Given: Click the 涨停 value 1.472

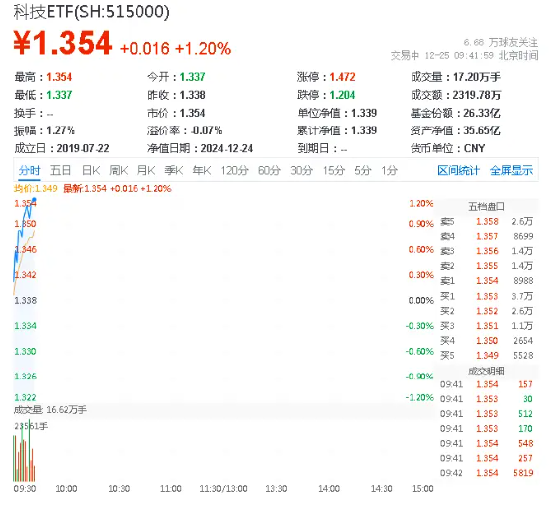Looking at the screenshot, I should click(x=342, y=77).
